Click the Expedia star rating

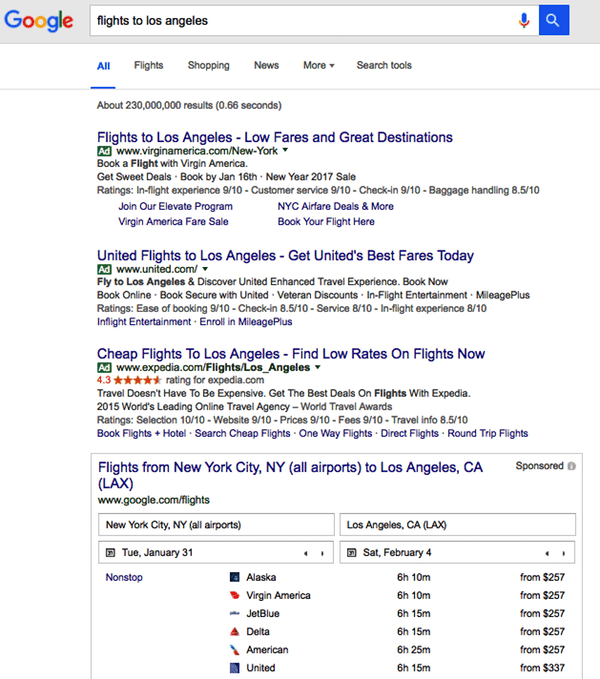point(137,380)
